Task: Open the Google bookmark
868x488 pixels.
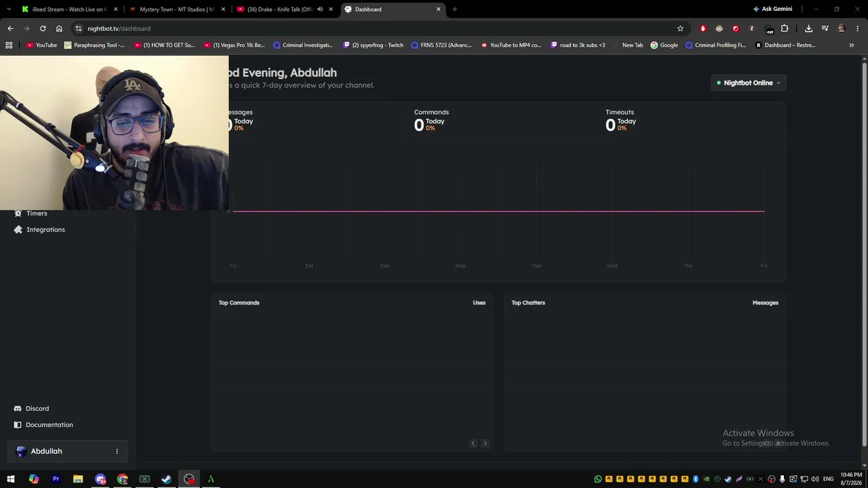Action: tap(664, 45)
